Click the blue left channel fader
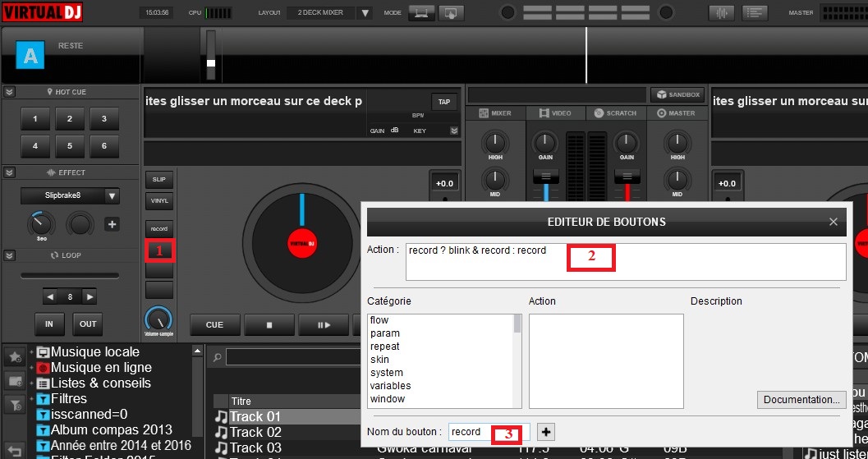Viewport: 868px width, 459px height. click(x=546, y=177)
